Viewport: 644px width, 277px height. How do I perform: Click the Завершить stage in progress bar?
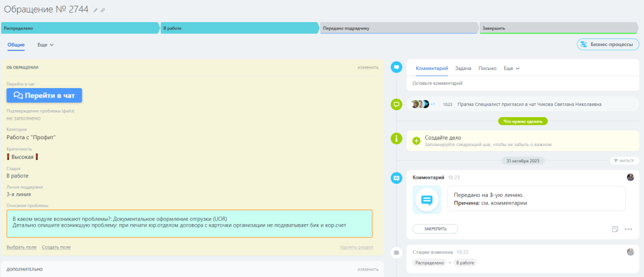pos(559,28)
